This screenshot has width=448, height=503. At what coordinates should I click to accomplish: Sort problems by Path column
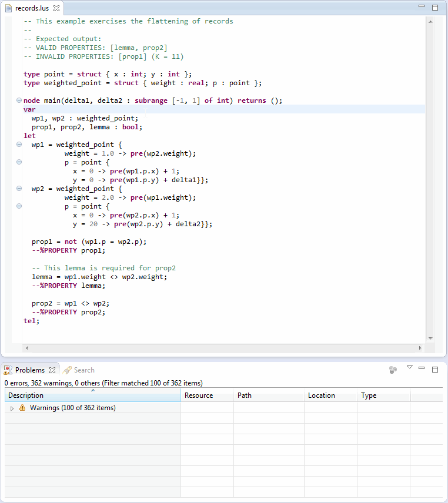(269, 395)
